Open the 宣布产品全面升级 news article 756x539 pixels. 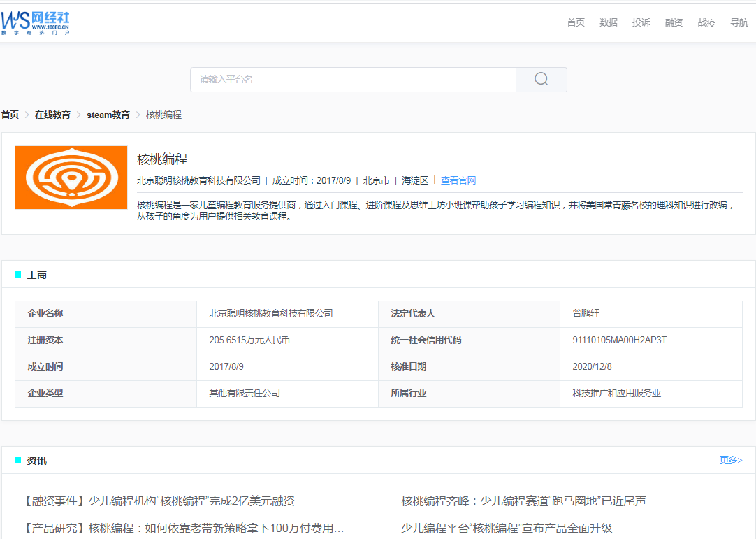tap(507, 528)
